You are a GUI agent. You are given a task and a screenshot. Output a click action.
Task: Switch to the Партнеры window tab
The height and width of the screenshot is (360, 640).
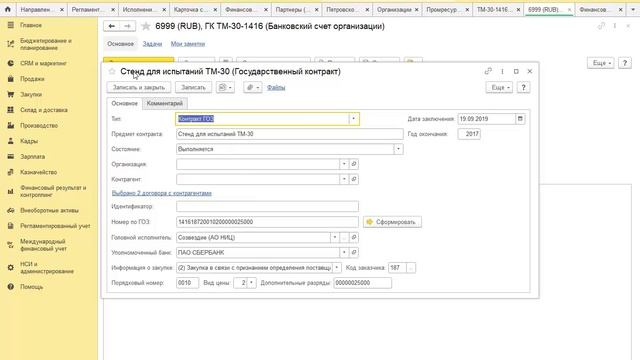pos(296,9)
